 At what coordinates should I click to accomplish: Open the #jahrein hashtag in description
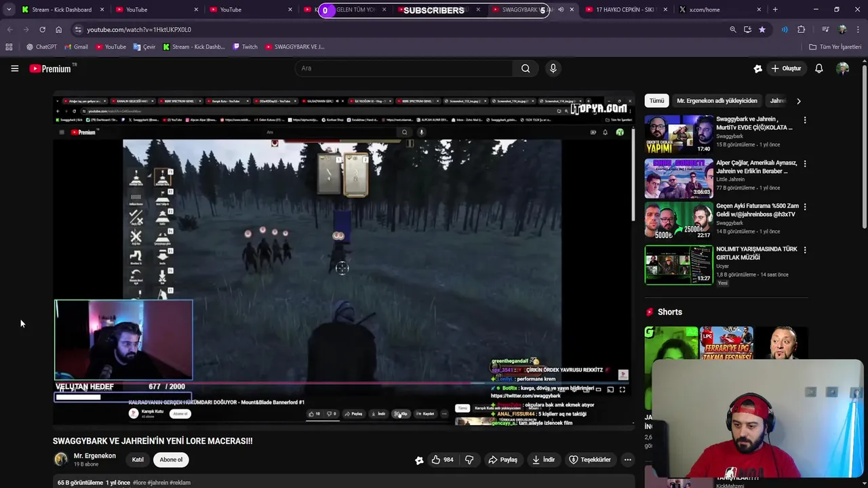tap(157, 483)
